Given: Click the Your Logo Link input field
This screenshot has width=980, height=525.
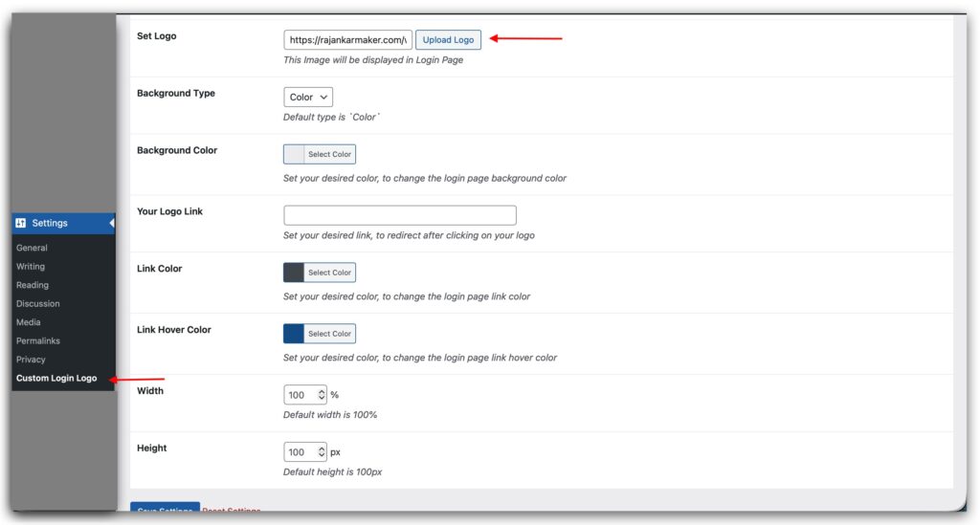Looking at the screenshot, I should 400,215.
